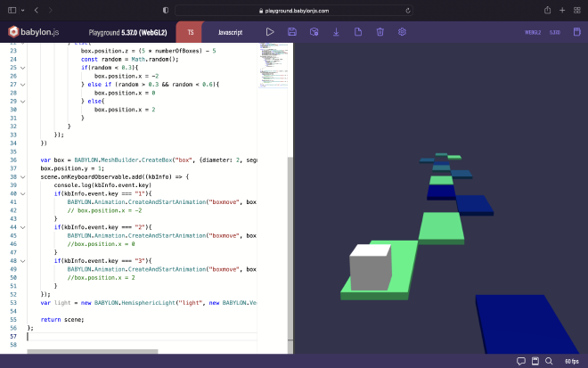Collapse the code fold at line 38
Image resolution: width=588 pixels, height=368 pixels.
[24, 176]
